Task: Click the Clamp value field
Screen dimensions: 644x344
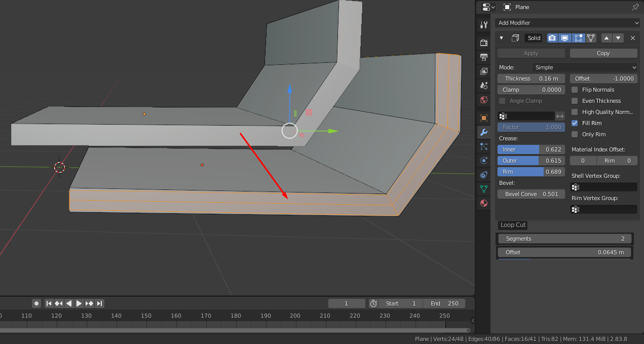Action: [x=531, y=90]
